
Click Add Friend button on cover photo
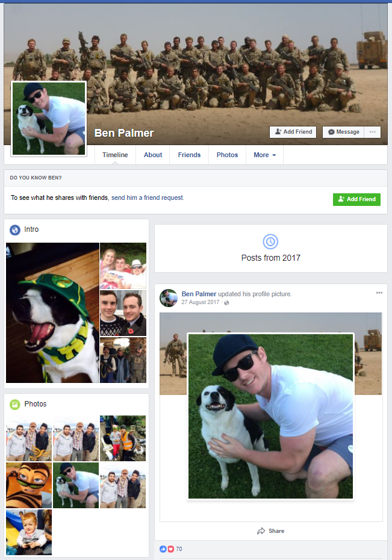[x=293, y=132]
